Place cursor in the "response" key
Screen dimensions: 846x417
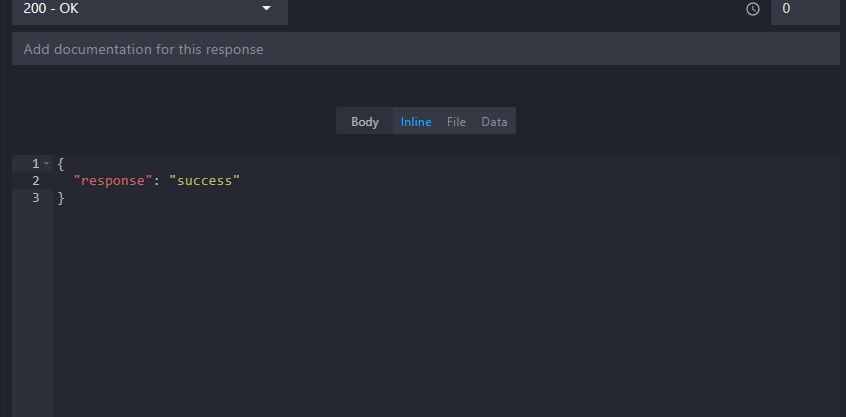tap(113, 181)
